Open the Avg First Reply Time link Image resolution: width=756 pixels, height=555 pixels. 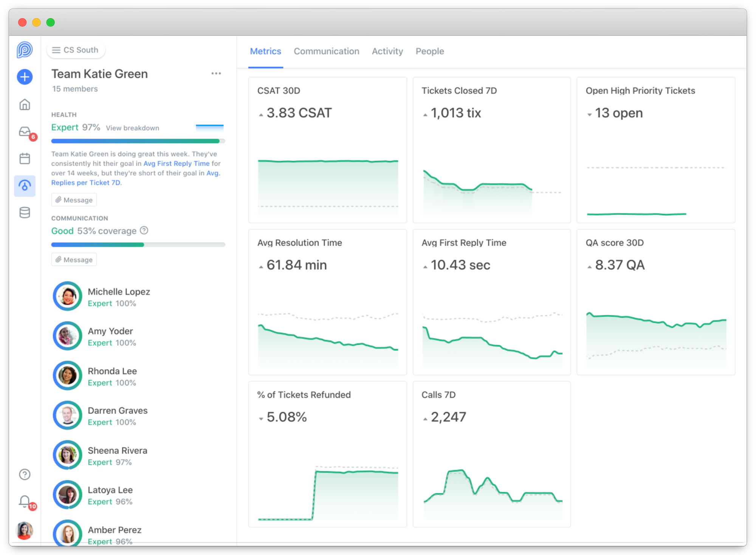click(176, 163)
